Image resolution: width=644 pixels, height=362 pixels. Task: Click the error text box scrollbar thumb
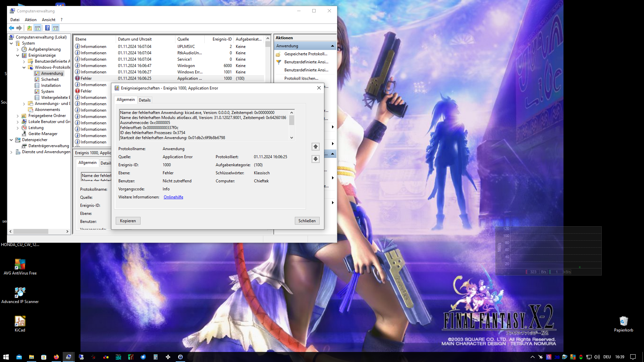pos(291,120)
